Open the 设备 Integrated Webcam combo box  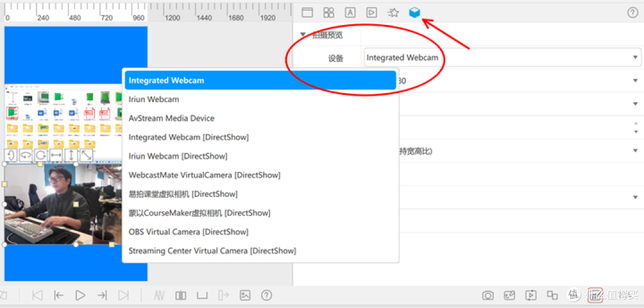pos(503,57)
